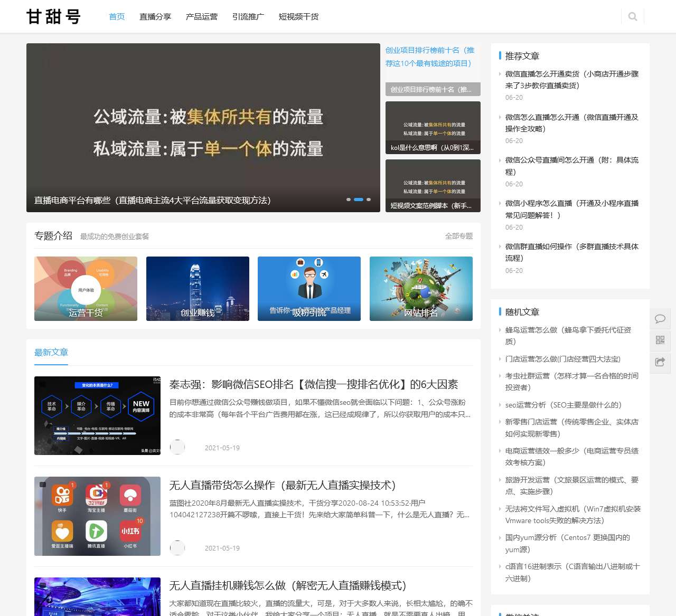Open the 引流推广 navigation menu
Viewport: 676px width, 616px height.
(x=248, y=17)
